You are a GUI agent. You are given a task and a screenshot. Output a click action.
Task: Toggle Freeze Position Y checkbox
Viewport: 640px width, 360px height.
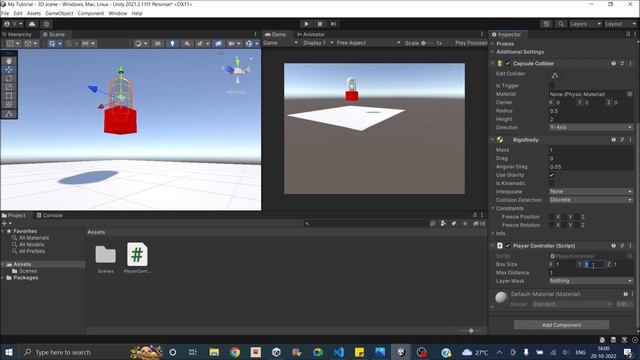[x=564, y=217]
